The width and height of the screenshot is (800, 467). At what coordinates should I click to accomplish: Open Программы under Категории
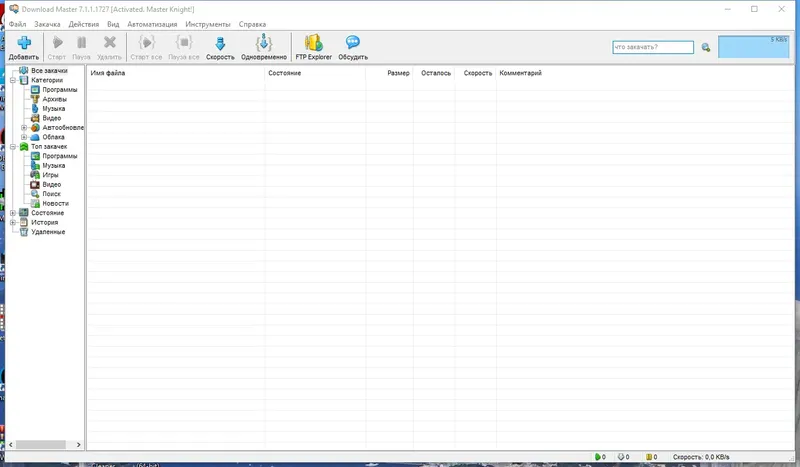point(60,90)
